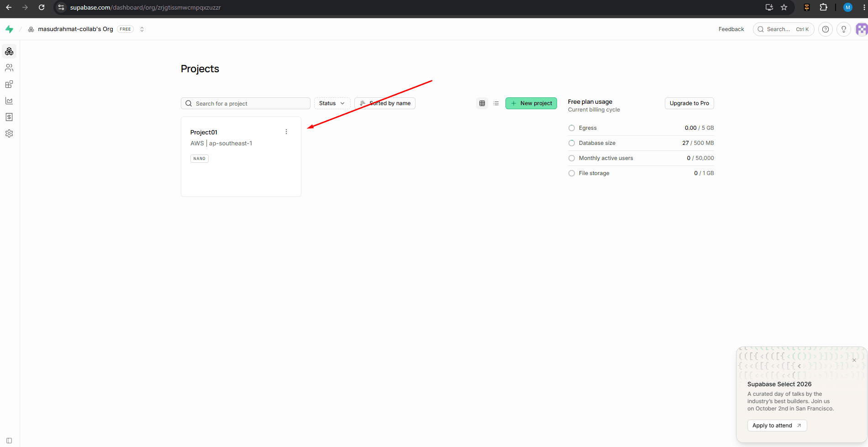Focus the Search for a project field
Screen dimensions: 868x447
[x=246, y=103]
